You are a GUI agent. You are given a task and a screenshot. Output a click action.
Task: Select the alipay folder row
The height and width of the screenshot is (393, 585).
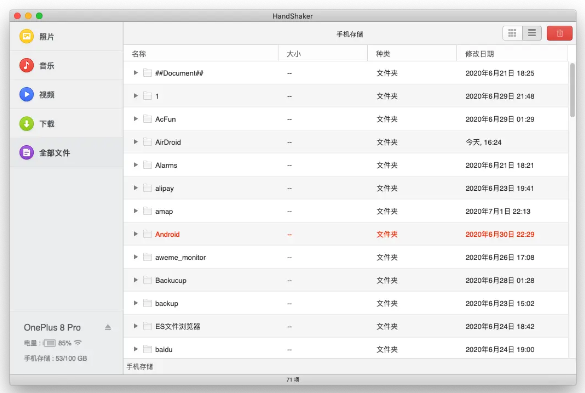(x=346, y=188)
